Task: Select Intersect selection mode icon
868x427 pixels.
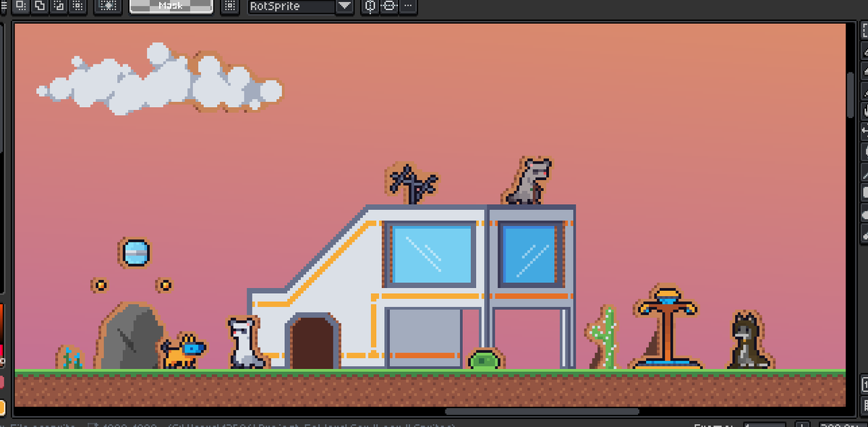Action: click(77, 6)
